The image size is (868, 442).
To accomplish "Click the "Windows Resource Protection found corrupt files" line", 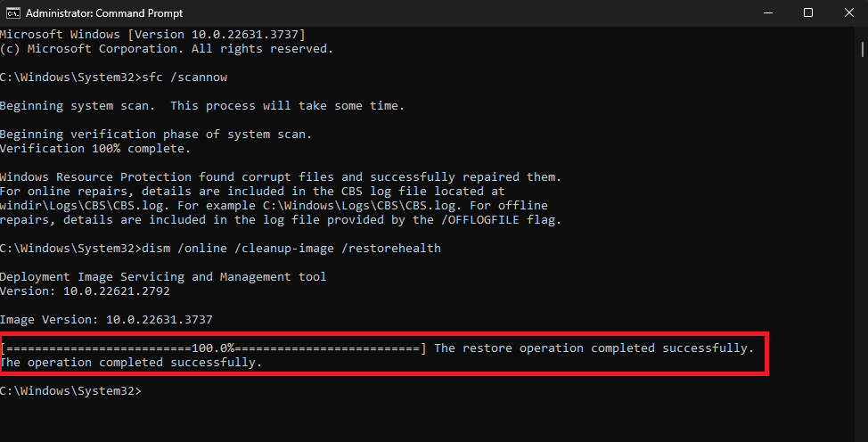I will click(x=281, y=177).
